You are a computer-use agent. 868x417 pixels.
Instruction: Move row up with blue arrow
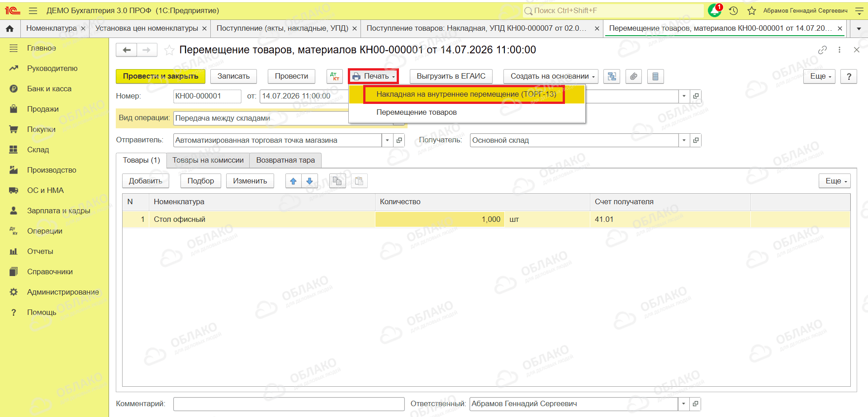point(294,181)
